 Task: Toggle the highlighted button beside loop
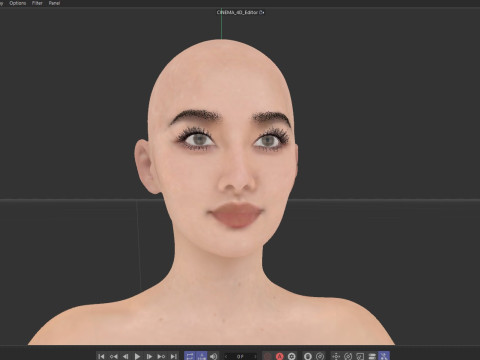click(x=201, y=356)
